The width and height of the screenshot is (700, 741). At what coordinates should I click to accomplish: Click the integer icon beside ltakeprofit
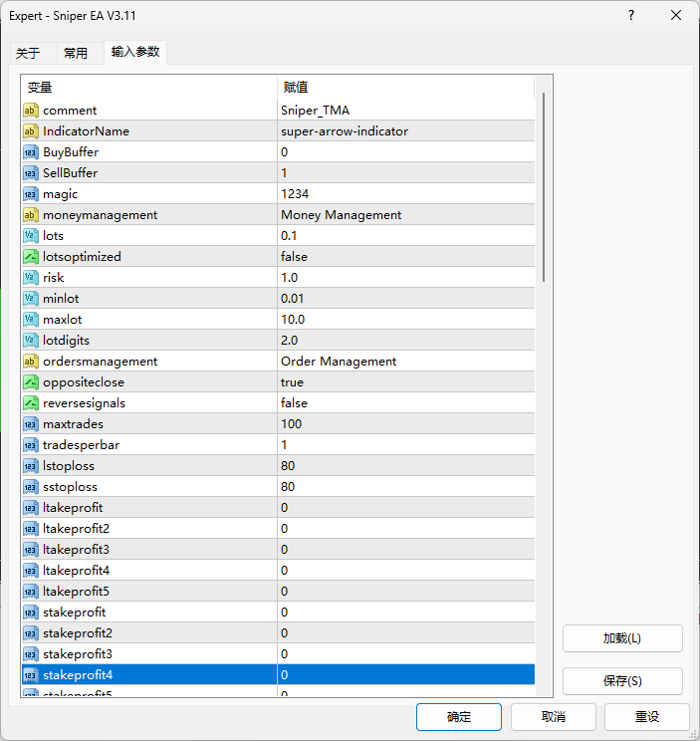31,508
